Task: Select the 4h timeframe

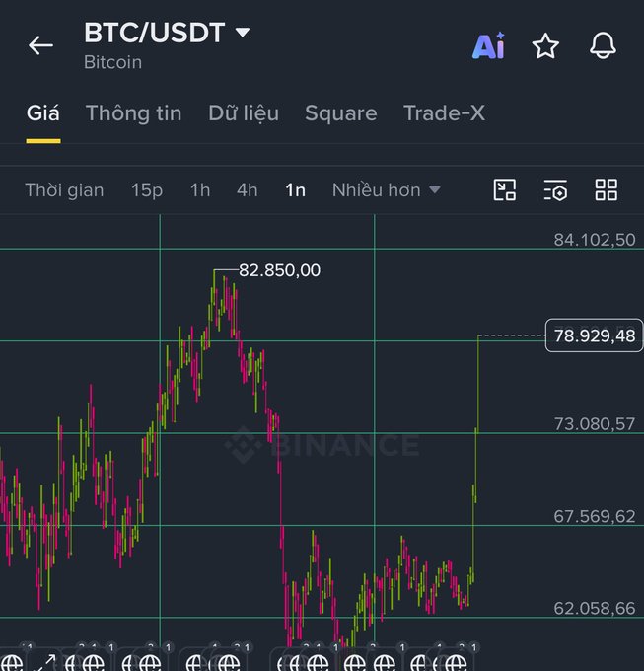Action: (248, 190)
